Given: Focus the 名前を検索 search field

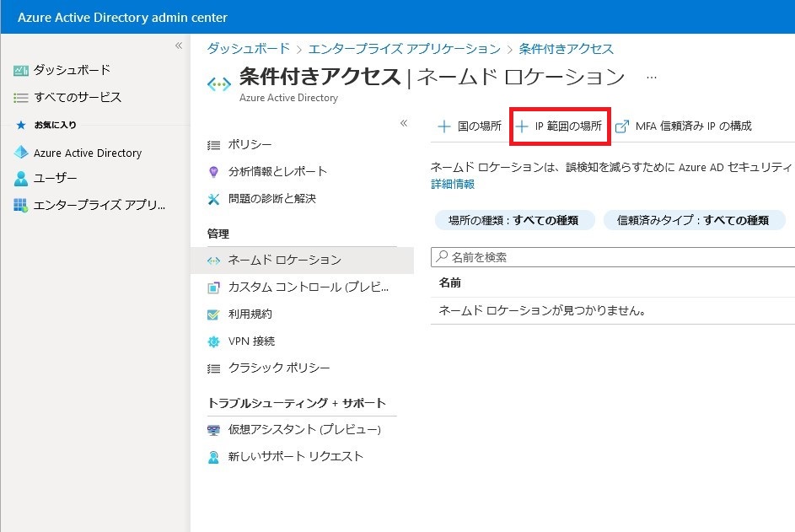Looking at the screenshot, I should [x=612, y=257].
